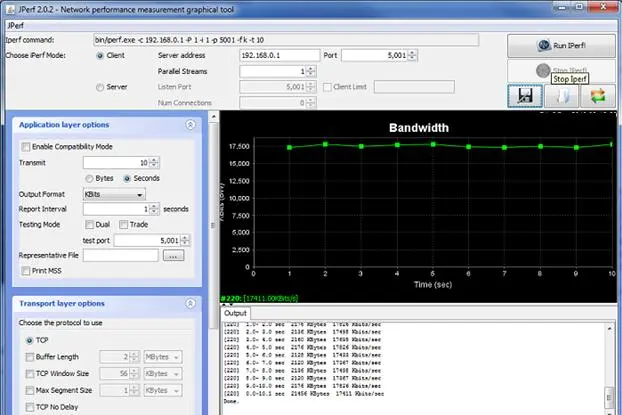Enable the Print MSS option
The image size is (622, 415).
point(25,270)
